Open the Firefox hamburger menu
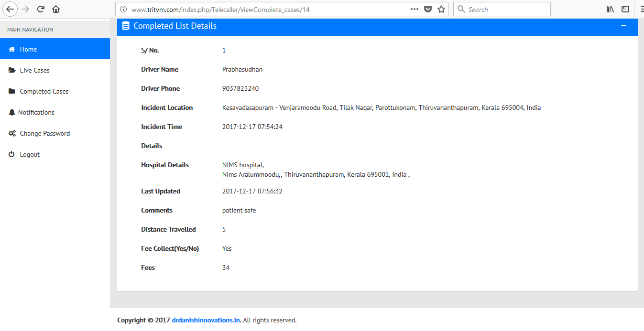This screenshot has height=331, width=644. point(641,9)
